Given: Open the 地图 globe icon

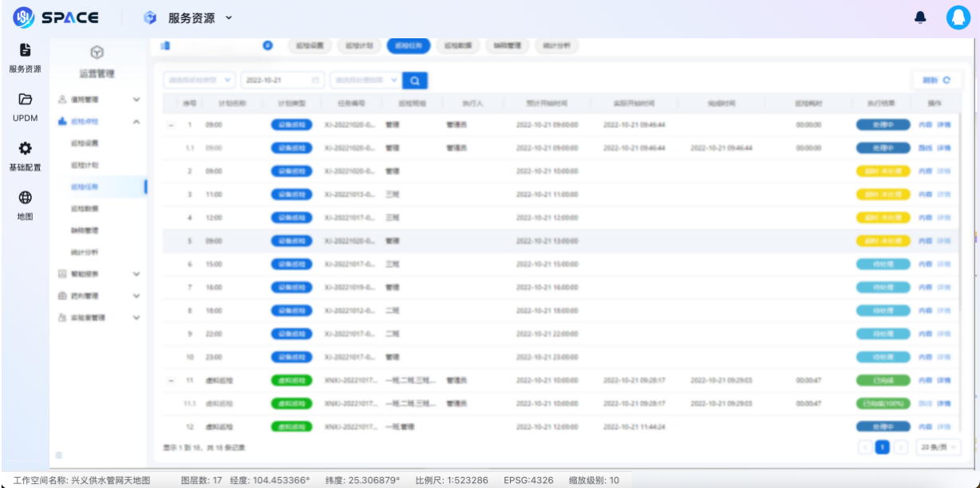Looking at the screenshot, I should [25, 204].
